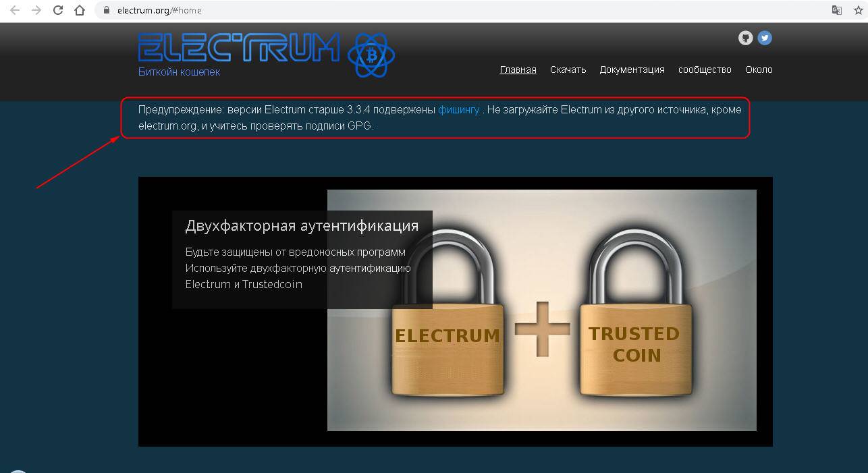Open the Twitter icon link
Image resolution: width=868 pixels, height=473 pixels.
[765, 38]
